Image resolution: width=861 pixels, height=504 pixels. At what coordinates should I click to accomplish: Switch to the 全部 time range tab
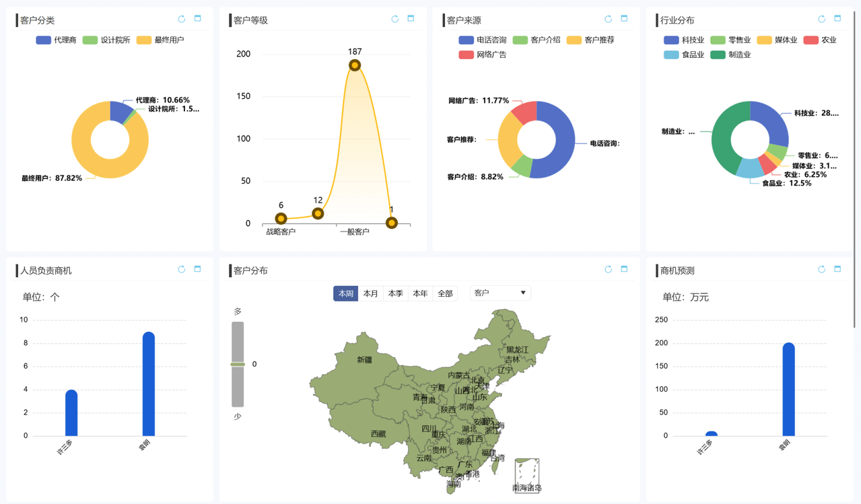(445, 293)
